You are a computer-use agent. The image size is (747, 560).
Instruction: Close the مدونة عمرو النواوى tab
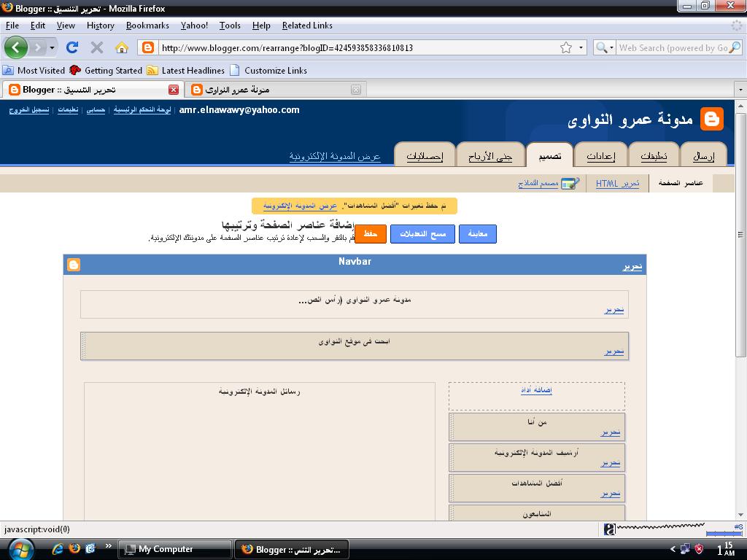click(x=356, y=90)
